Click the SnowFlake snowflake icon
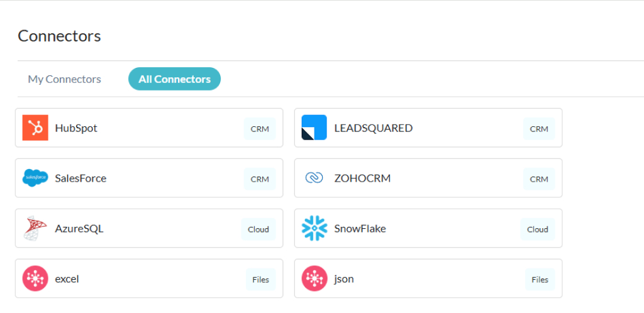 (314, 228)
